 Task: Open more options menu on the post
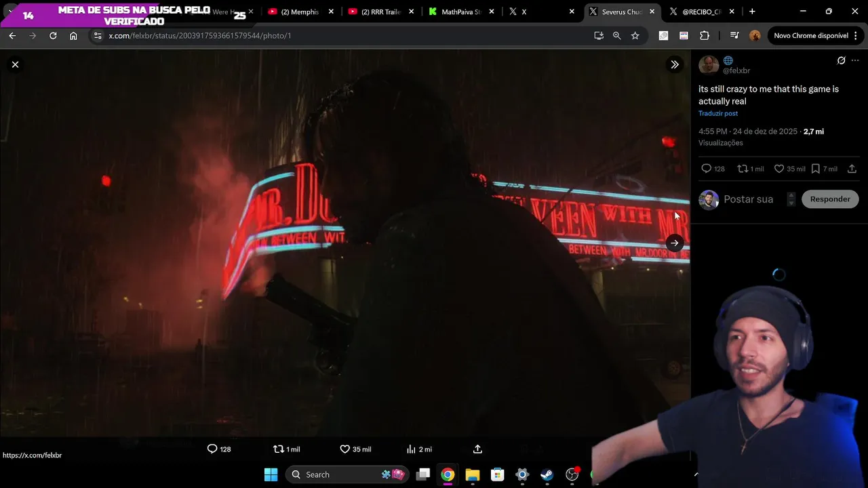coord(855,60)
